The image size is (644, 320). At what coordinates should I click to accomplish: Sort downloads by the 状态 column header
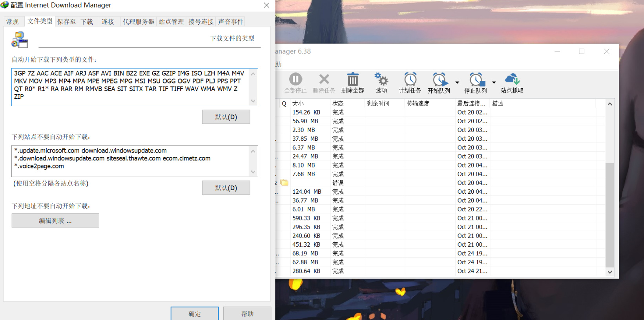click(x=347, y=104)
